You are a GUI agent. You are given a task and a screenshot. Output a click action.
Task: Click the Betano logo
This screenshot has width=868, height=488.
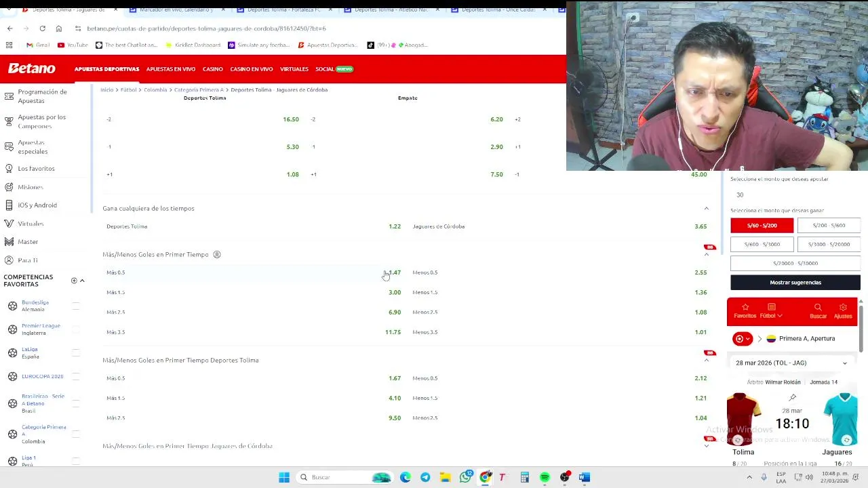[x=31, y=68]
